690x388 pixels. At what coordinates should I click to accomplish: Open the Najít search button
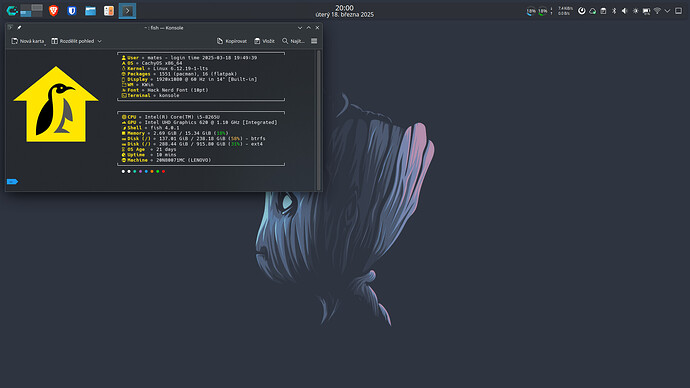(x=293, y=41)
